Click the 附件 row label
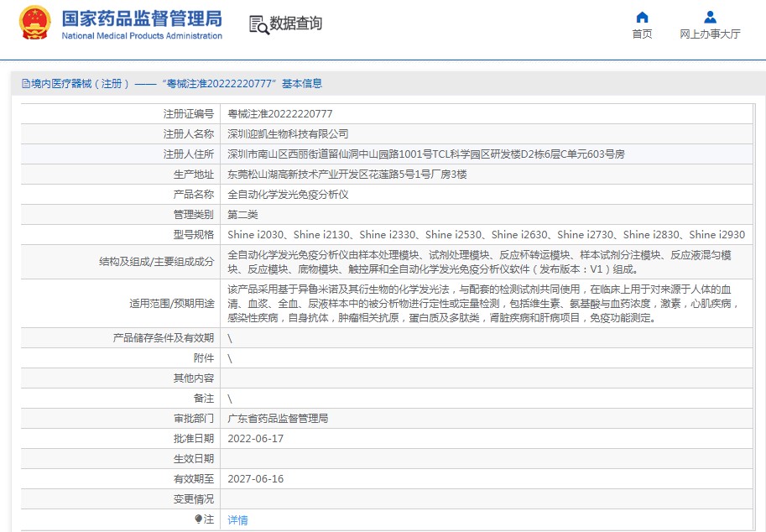 [204, 358]
